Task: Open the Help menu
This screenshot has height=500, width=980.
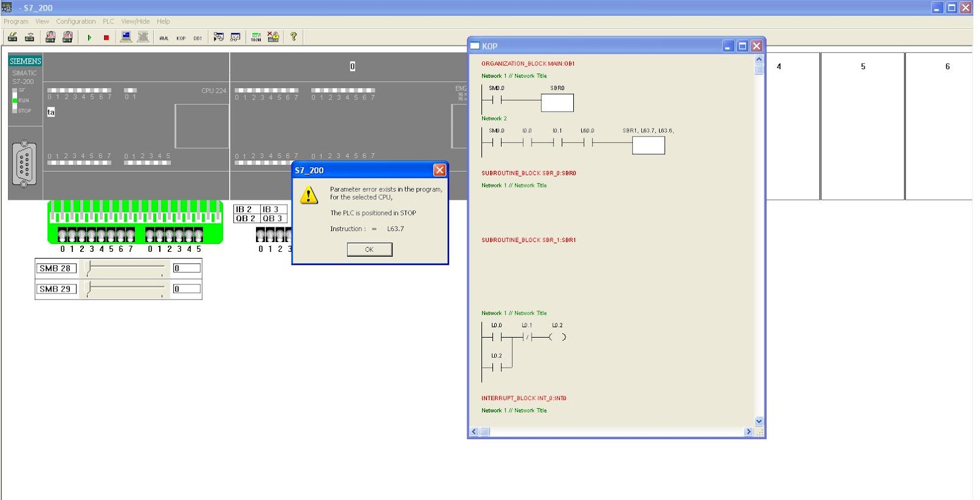Action: tap(163, 21)
